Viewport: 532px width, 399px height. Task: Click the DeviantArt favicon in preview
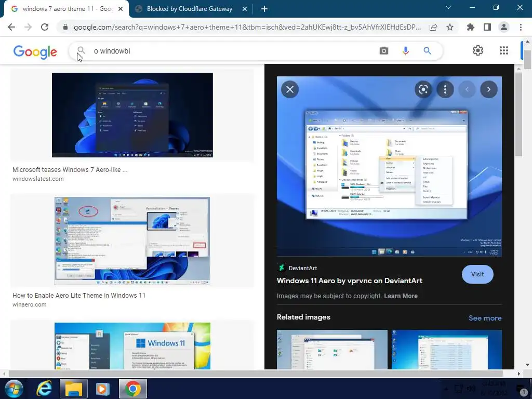pos(281,268)
